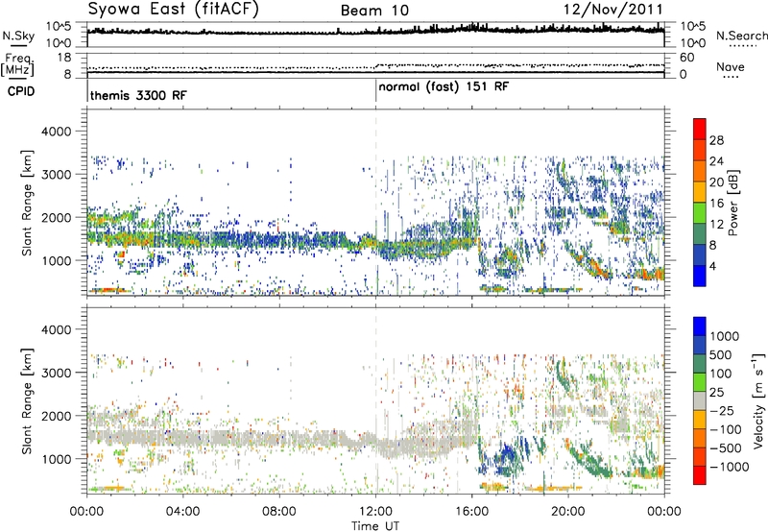Image resolution: width=768 pixels, height=532 pixels.
Task: Click the power colorbar value 28
Action: pos(716,140)
